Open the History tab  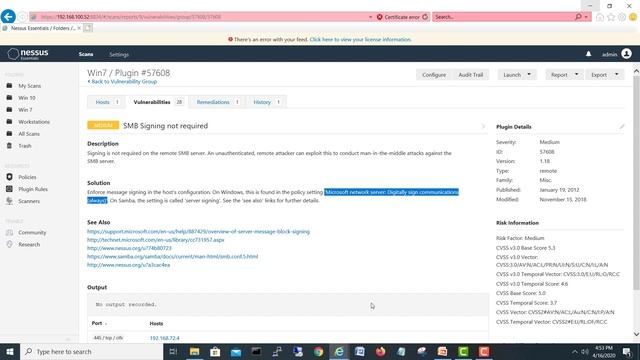[267, 102]
